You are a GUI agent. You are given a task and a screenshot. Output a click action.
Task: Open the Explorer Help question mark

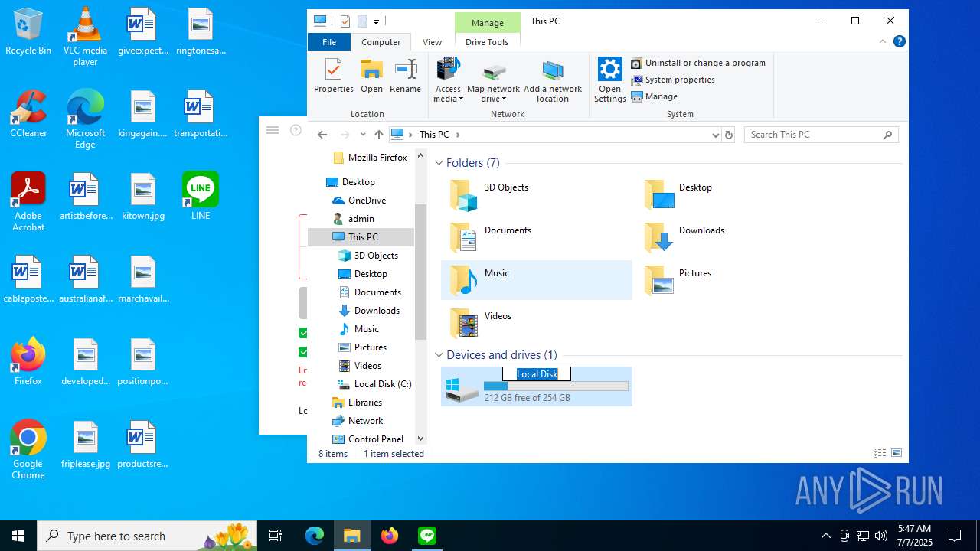[x=900, y=41]
